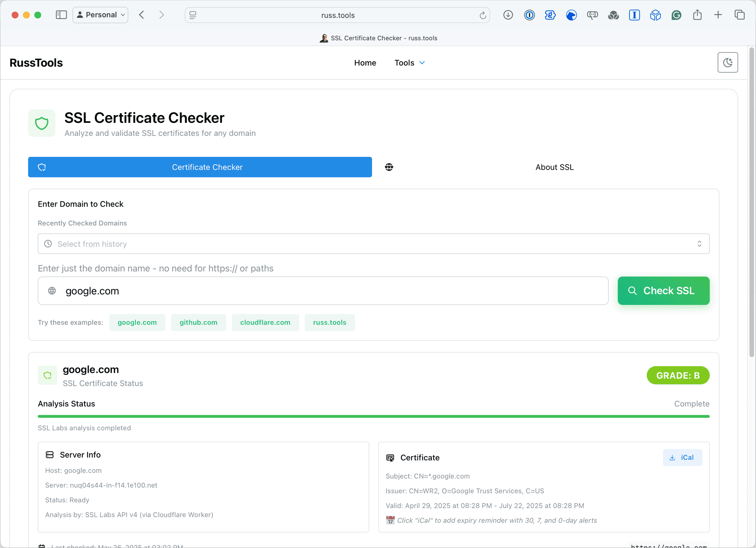
Task: Toggle dark mode moon icon
Action: click(727, 63)
